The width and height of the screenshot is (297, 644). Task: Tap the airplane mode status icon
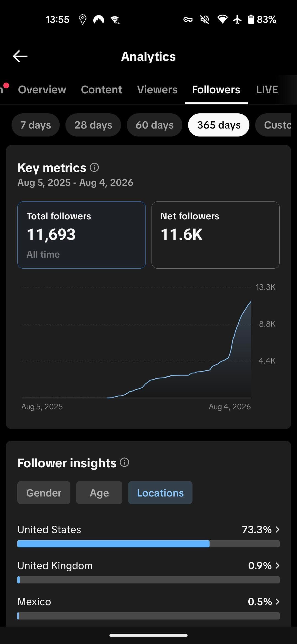tap(237, 20)
